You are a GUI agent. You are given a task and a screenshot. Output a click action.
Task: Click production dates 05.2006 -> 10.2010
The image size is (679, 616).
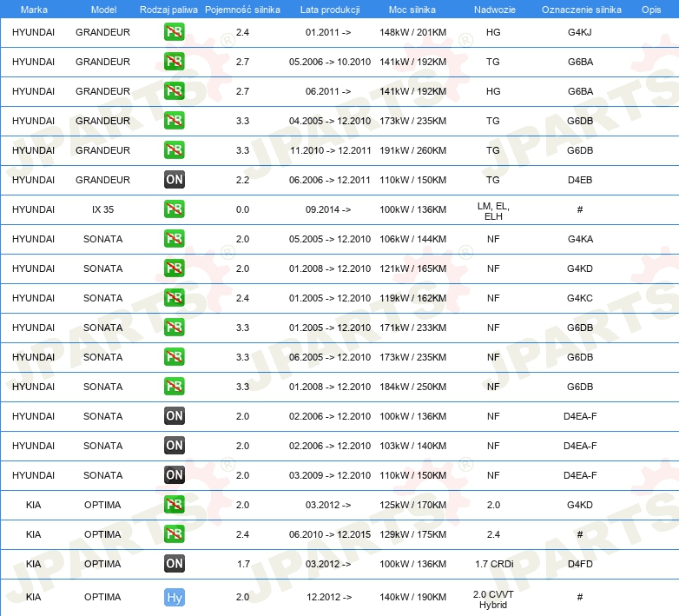pos(330,62)
